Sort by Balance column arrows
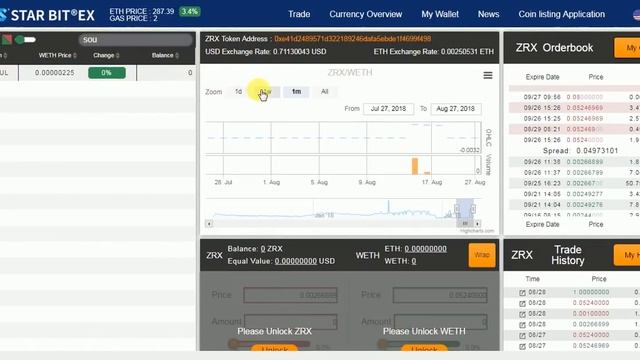Image resolution: width=640 pixels, height=360 pixels. coord(177,56)
